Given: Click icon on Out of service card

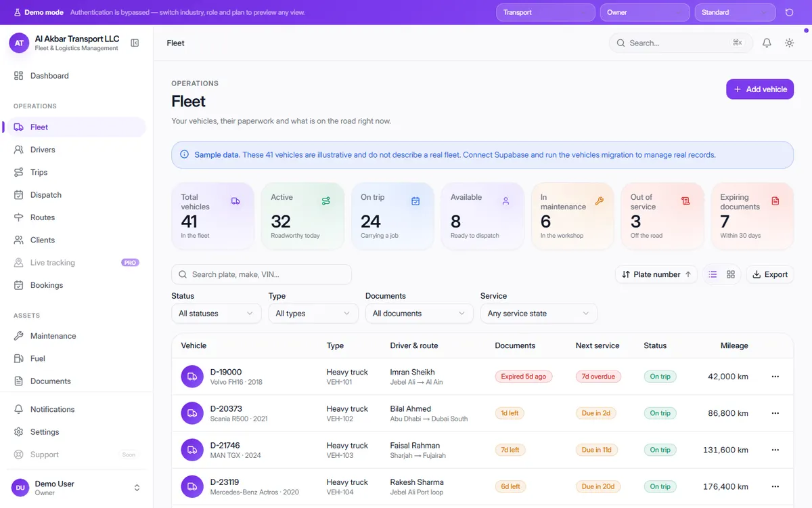Looking at the screenshot, I should [685, 201].
